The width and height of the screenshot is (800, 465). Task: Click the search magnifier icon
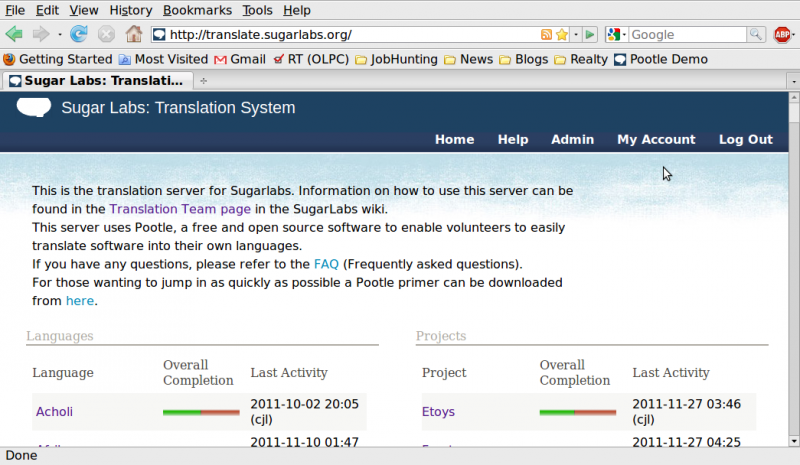(757, 35)
